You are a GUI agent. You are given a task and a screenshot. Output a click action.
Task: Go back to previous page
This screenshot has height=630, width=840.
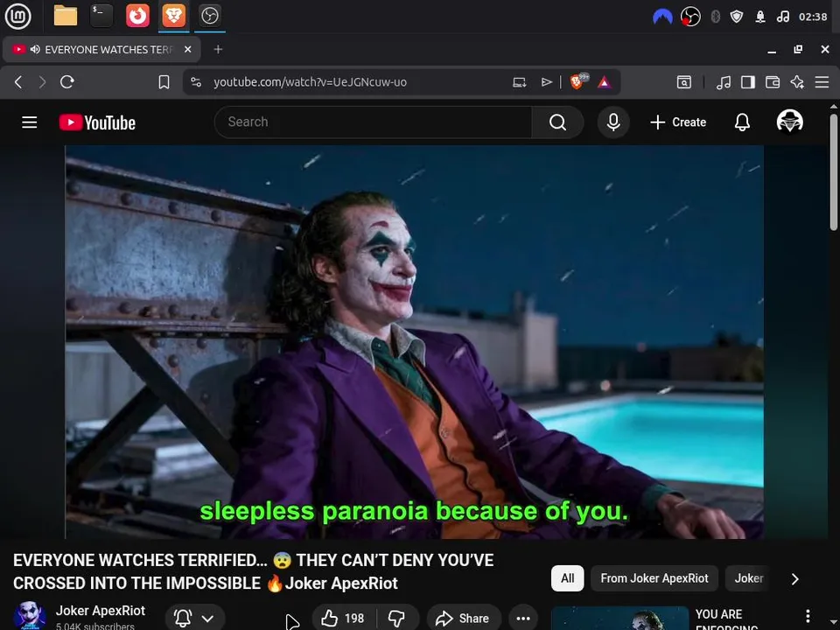point(18,82)
